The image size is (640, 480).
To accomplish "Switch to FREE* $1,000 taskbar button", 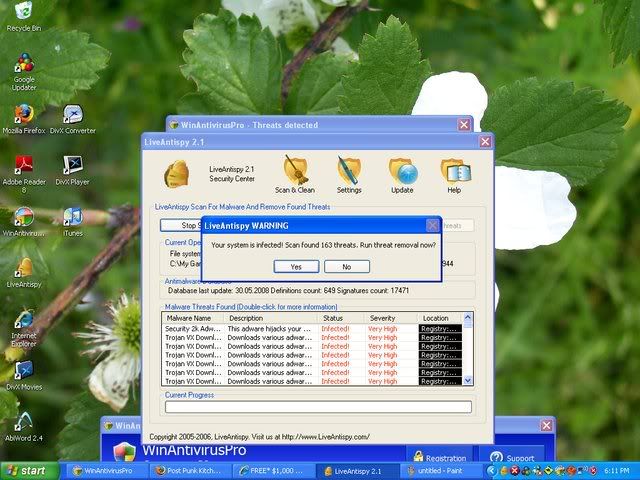I will tap(274, 471).
